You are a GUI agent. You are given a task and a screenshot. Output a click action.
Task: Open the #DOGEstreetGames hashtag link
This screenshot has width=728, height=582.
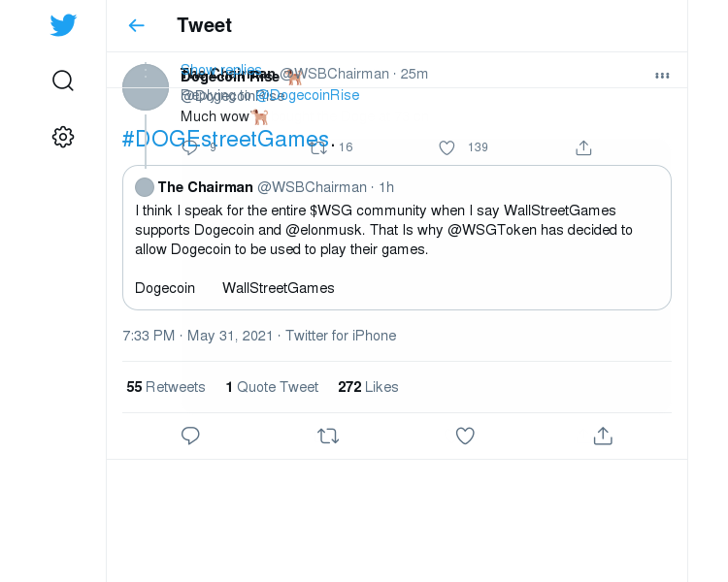[x=225, y=139]
